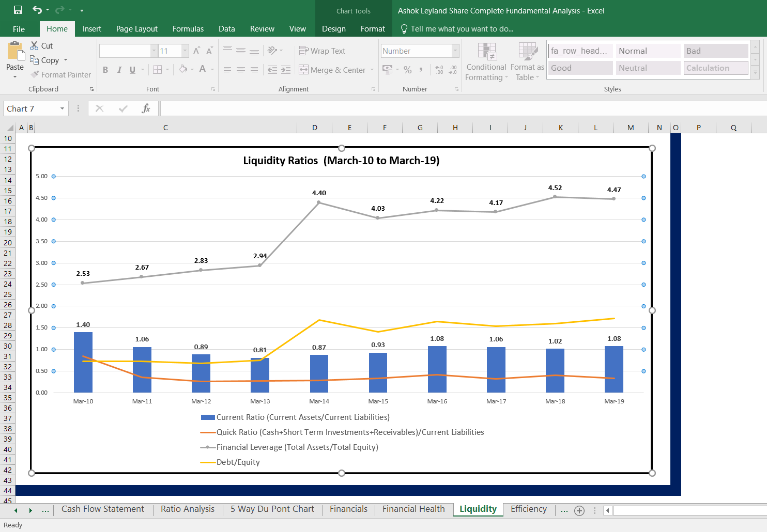Open Chart Tools Design tab
This screenshot has height=532, width=767.
pyautogui.click(x=334, y=29)
